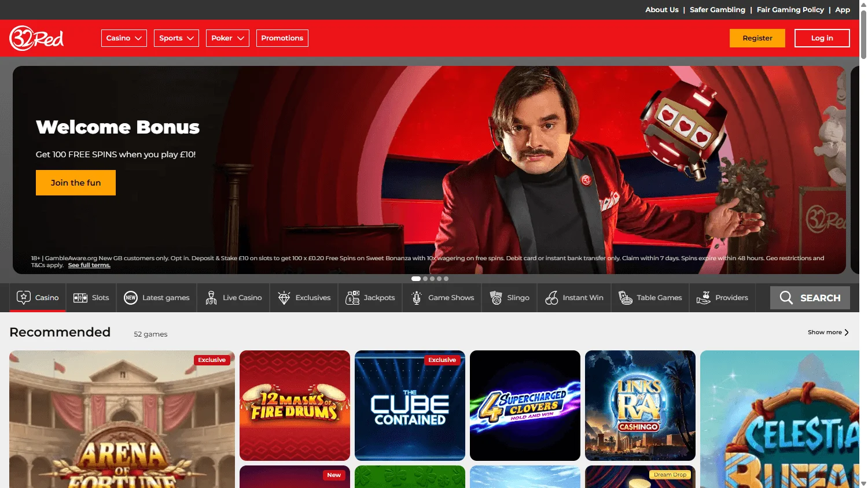Click the Register button
This screenshot has height=488, width=868.
(x=757, y=38)
